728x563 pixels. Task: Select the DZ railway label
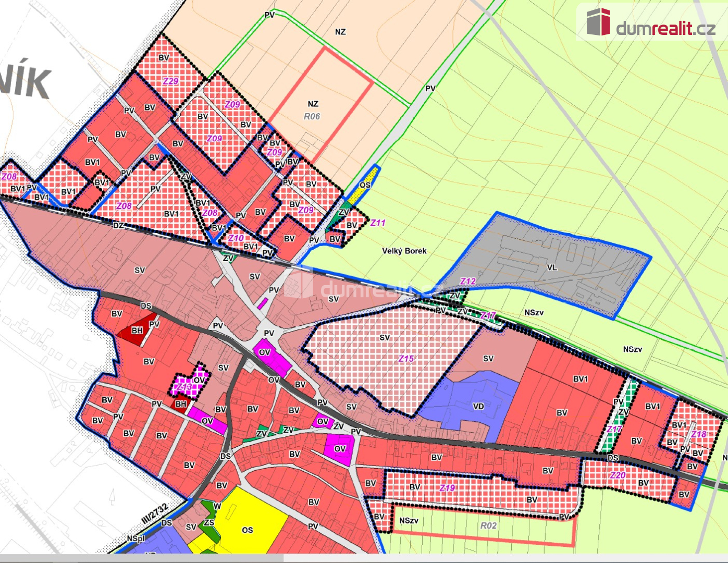[x=118, y=226]
